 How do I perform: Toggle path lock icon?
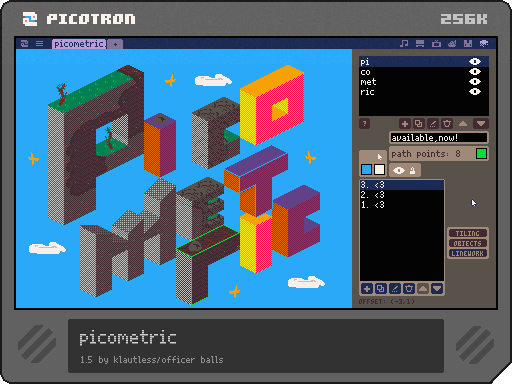(413, 170)
